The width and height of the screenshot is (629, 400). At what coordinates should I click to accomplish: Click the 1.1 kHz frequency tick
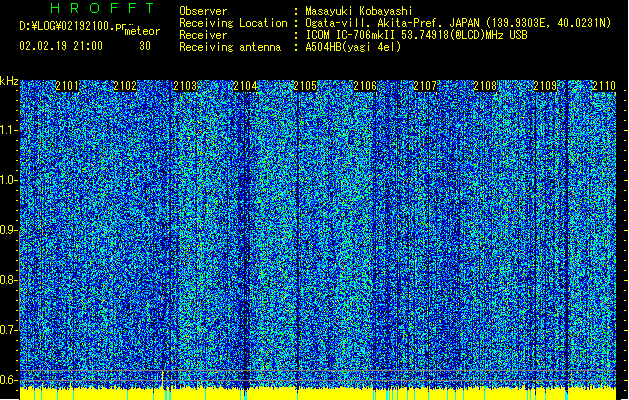pyautogui.click(x=9, y=130)
